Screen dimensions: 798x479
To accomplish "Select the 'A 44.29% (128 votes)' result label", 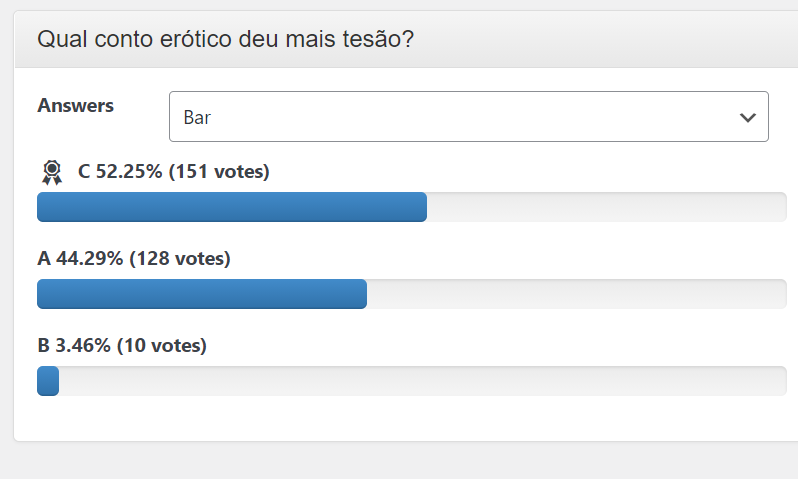I will click(134, 259).
